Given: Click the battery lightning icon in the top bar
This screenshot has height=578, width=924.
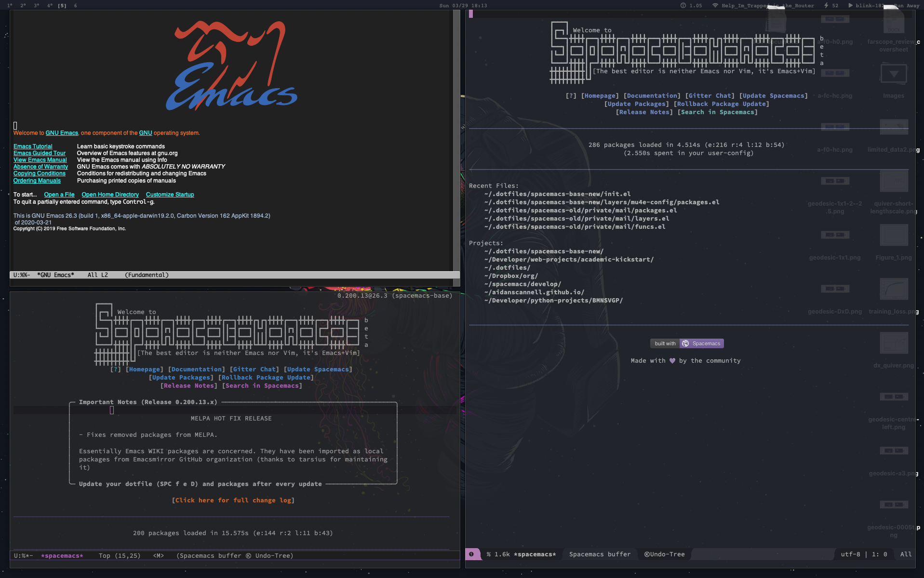Looking at the screenshot, I should [826, 6].
